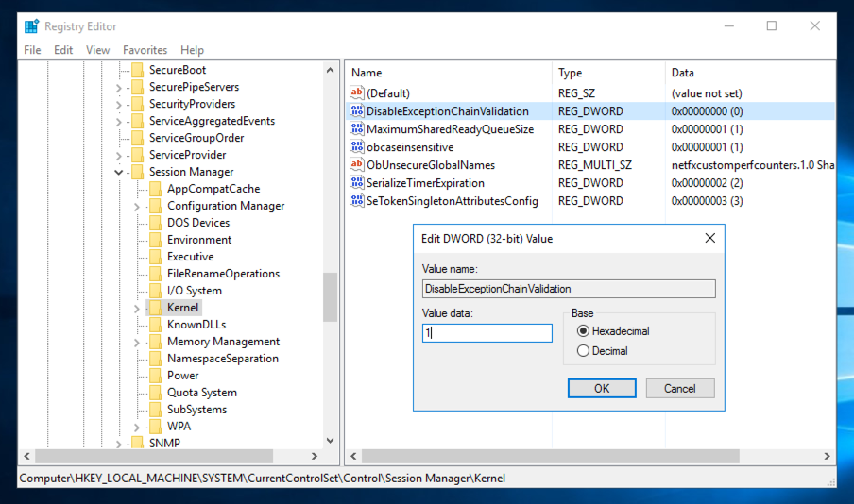Click the MaximumSharedReadyQueueSize DWORD icon
This screenshot has width=854, height=504.
tap(357, 129)
